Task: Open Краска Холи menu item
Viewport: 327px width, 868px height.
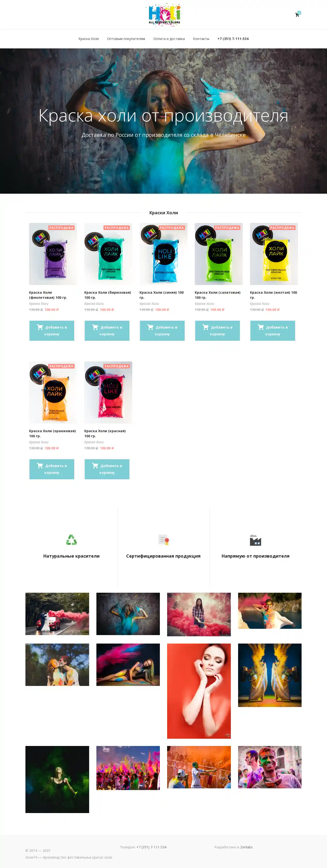Action: (89, 39)
